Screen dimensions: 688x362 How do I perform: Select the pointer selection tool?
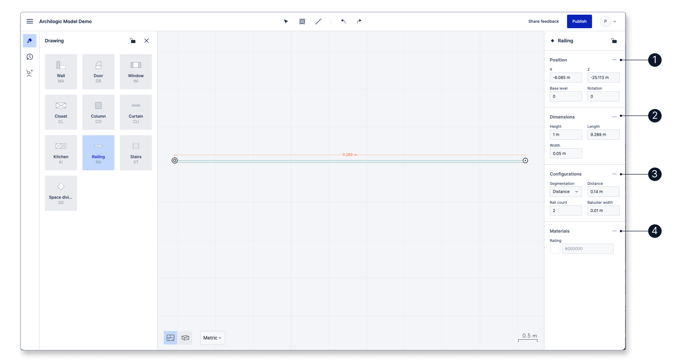click(x=286, y=21)
